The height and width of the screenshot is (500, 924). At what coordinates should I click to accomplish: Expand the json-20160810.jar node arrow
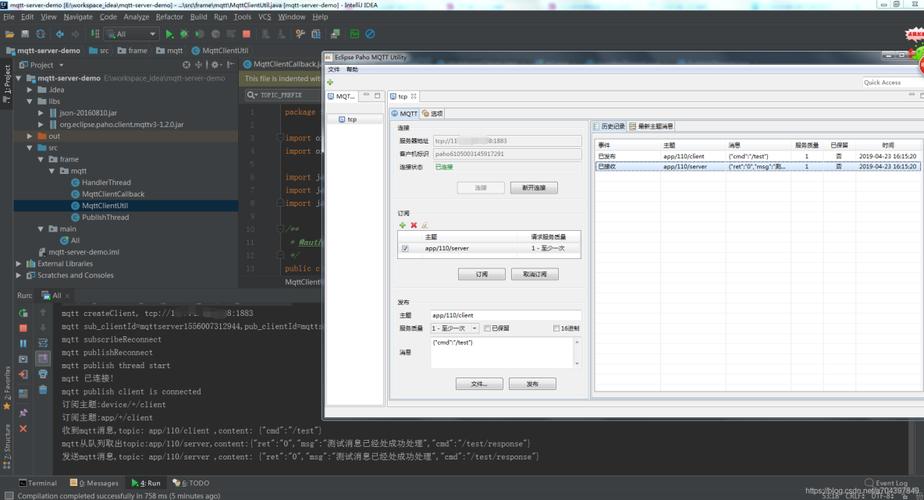pos(41,113)
